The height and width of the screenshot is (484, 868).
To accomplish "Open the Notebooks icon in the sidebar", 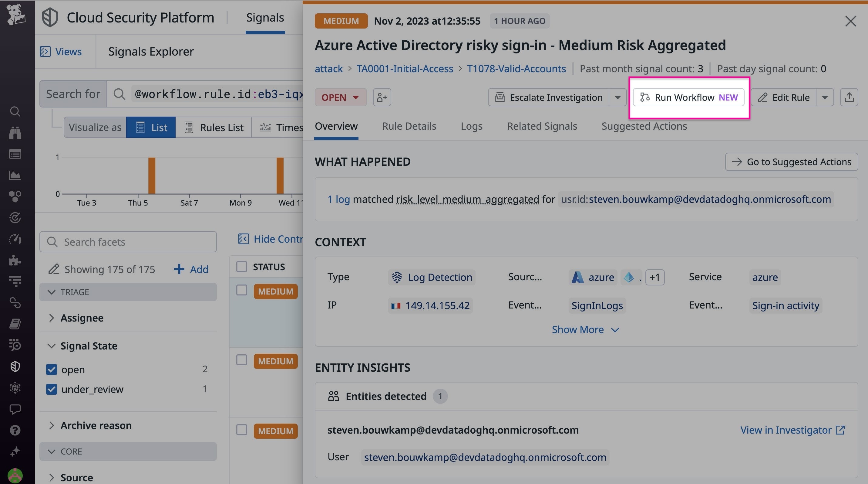I will pos(15,324).
